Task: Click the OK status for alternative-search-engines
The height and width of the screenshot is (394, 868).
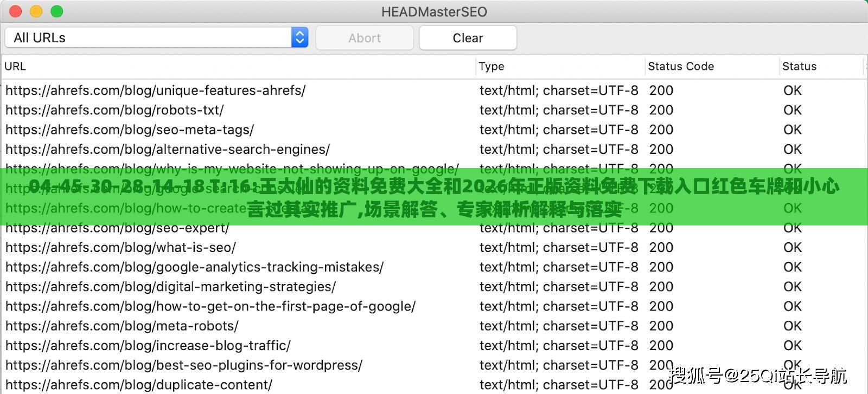Action: [x=793, y=149]
